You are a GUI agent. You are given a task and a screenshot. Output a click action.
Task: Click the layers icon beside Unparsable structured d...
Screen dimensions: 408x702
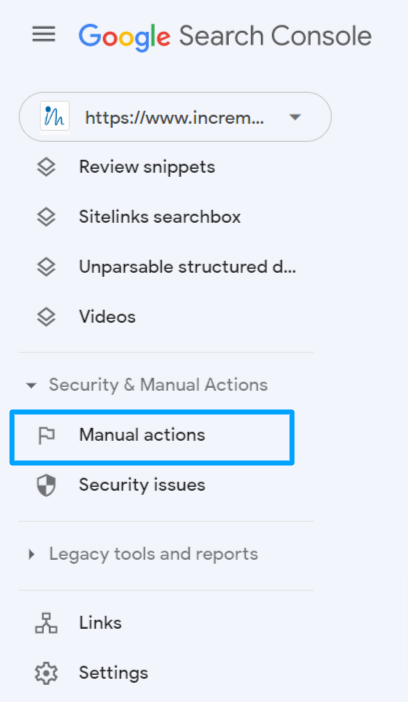click(x=46, y=267)
